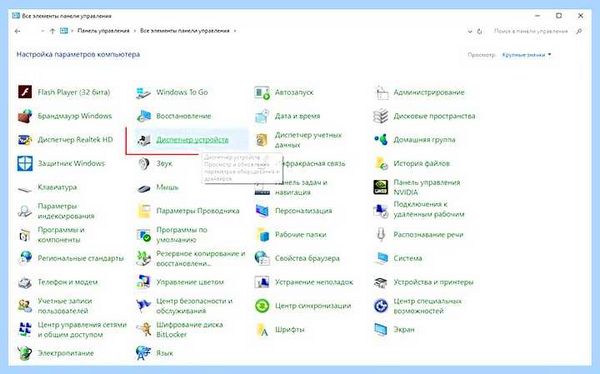Open the Центр безопасности и обслуживания flag icon

tap(144, 305)
